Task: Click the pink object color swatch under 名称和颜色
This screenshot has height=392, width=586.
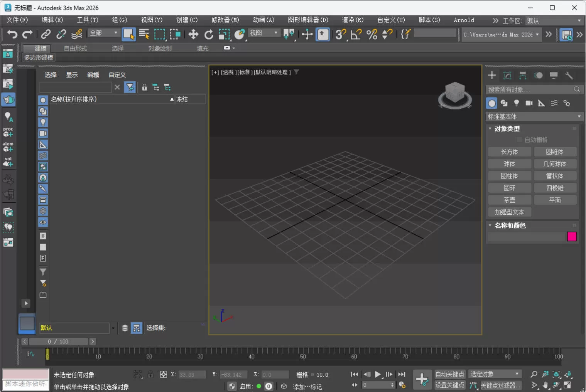Action: [572, 236]
